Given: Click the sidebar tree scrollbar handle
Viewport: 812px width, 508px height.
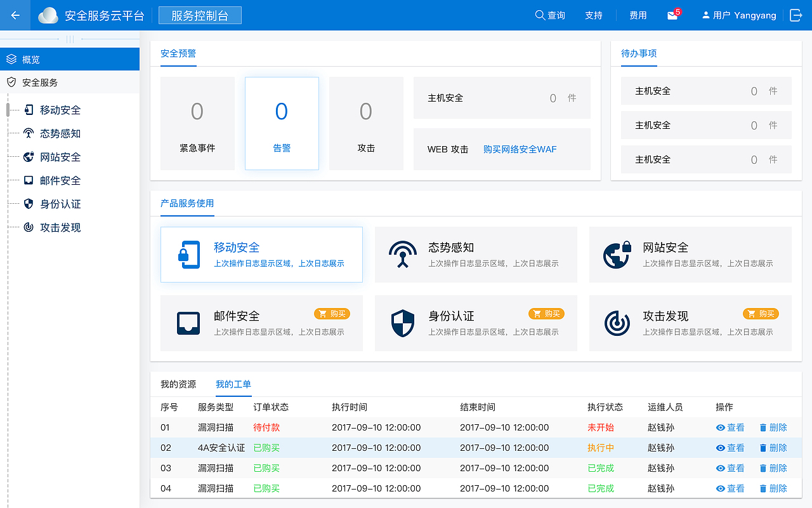Looking at the screenshot, I should coord(8,110).
